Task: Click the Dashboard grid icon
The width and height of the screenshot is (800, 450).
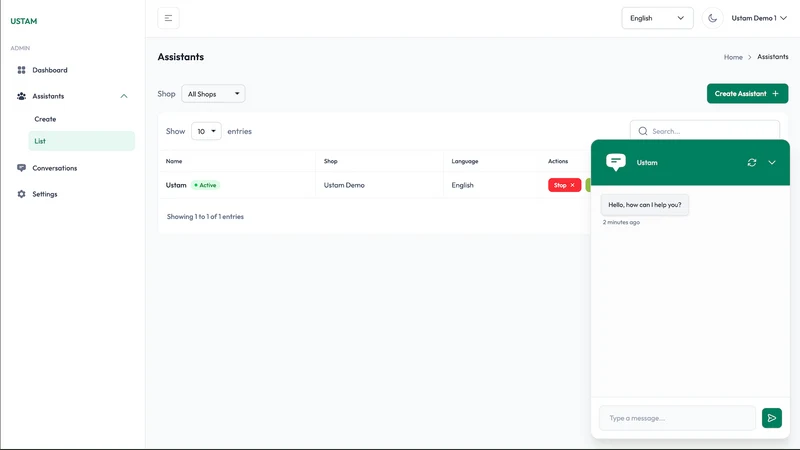Action: tap(21, 70)
